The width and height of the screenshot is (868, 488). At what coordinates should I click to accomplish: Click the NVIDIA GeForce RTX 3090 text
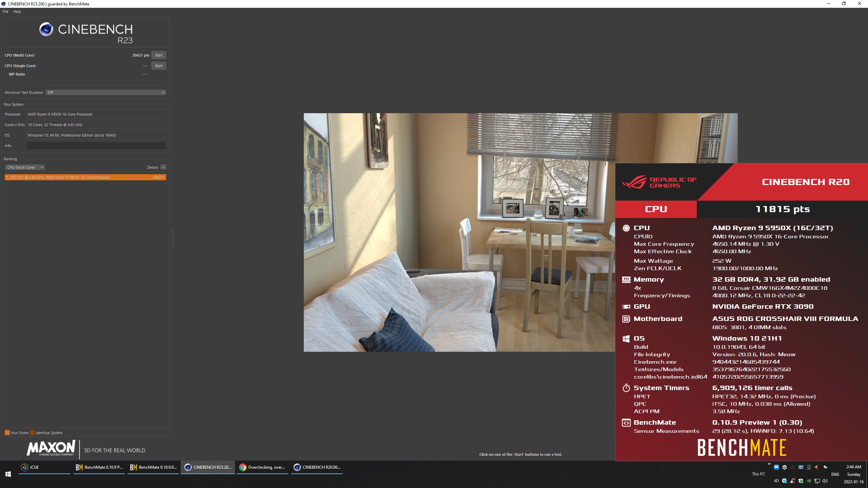tap(763, 307)
